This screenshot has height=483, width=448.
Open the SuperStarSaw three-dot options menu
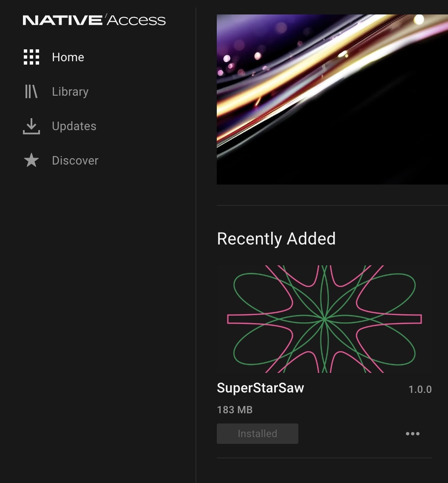click(x=413, y=434)
